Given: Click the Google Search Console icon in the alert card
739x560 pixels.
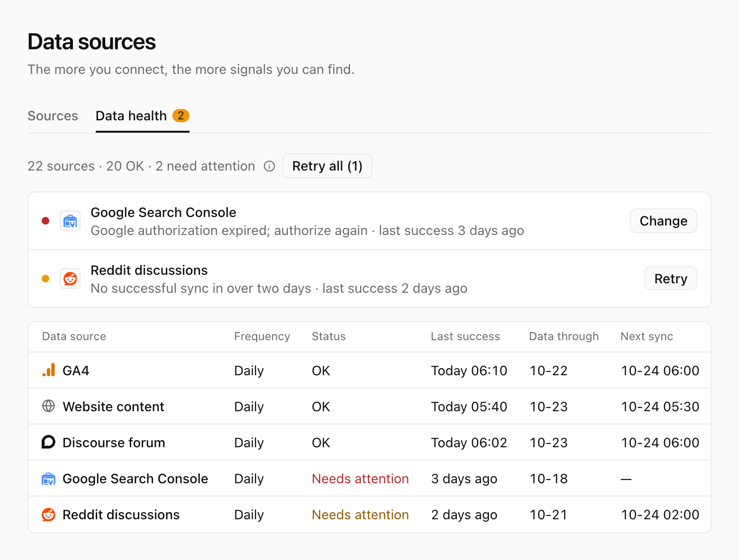Looking at the screenshot, I should [70, 221].
